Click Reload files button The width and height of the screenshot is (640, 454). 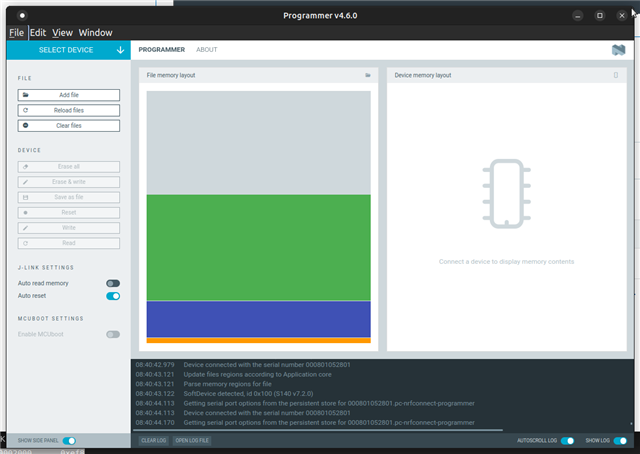click(x=69, y=110)
